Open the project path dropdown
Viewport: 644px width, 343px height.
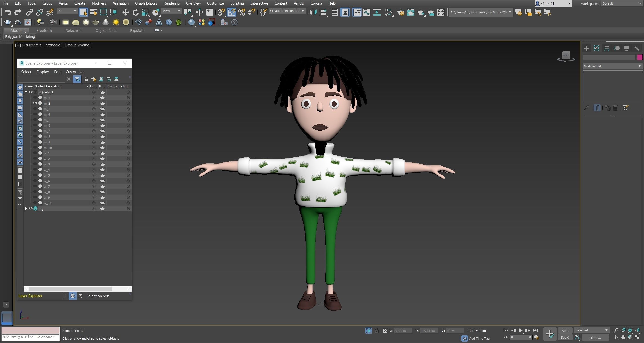(481, 12)
